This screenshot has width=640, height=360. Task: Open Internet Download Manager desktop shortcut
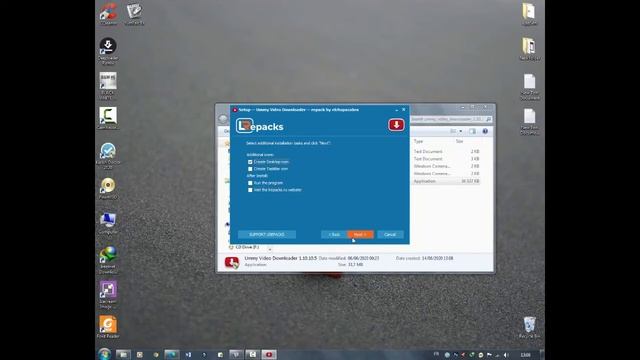point(108,259)
